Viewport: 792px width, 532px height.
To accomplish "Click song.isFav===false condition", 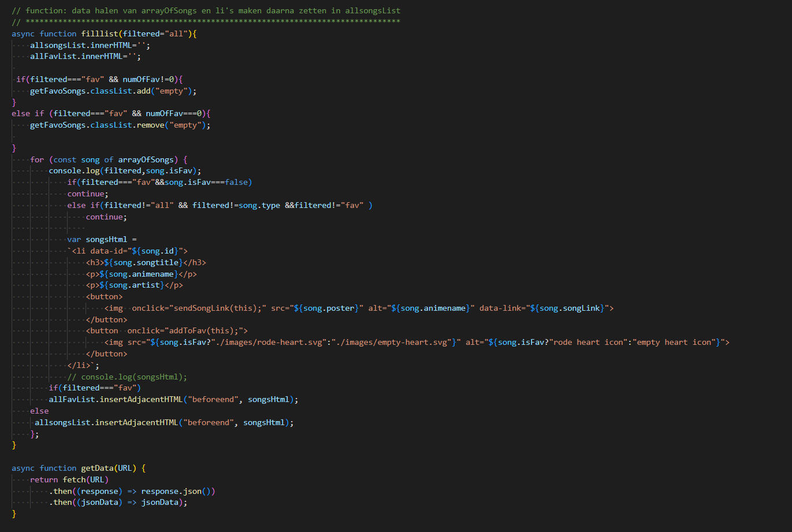I will [x=207, y=182].
